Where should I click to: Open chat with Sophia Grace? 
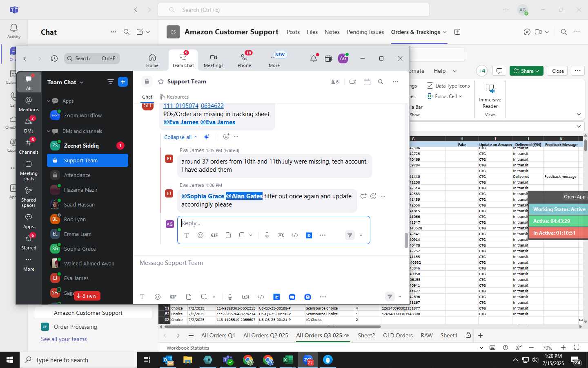pyautogui.click(x=87, y=249)
